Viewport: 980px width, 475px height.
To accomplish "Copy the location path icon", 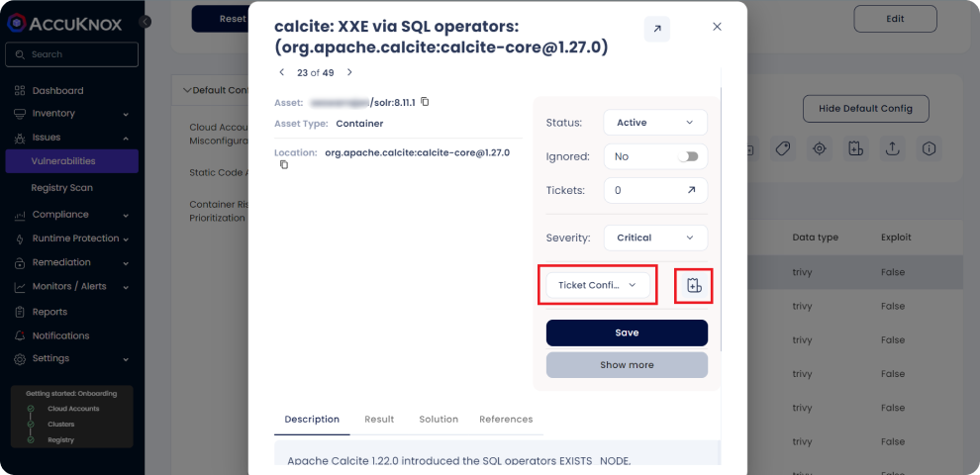I will pyautogui.click(x=283, y=165).
